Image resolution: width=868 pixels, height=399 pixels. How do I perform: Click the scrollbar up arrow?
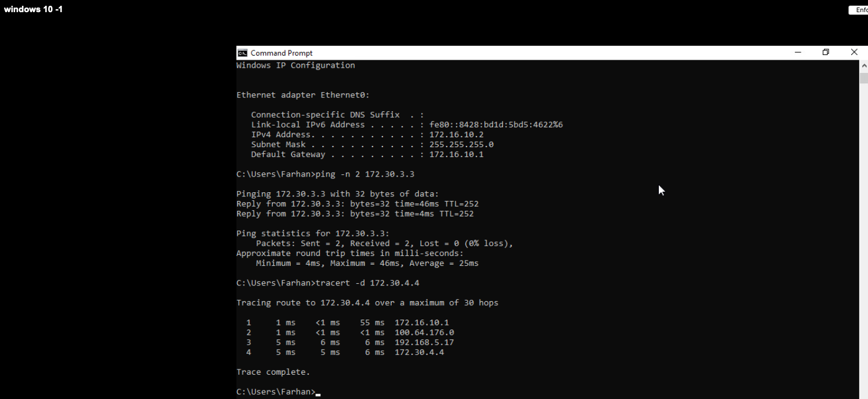(x=863, y=66)
